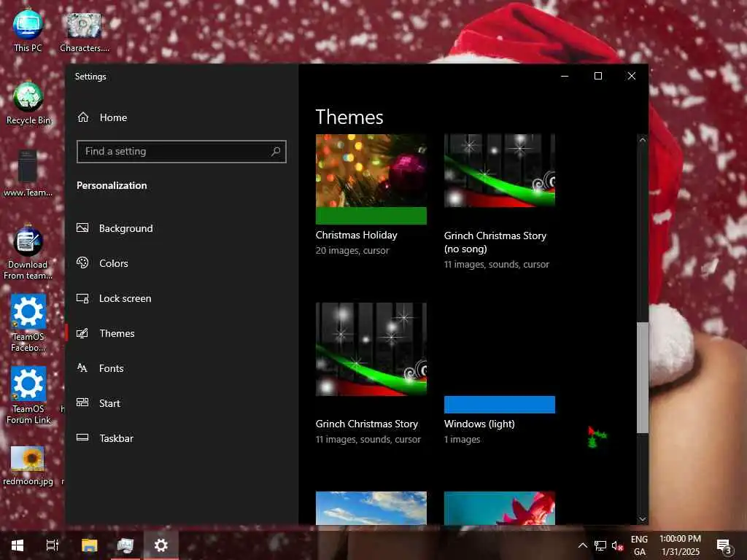Open the Background settings
This screenshot has width=747, height=560.
(x=181, y=228)
